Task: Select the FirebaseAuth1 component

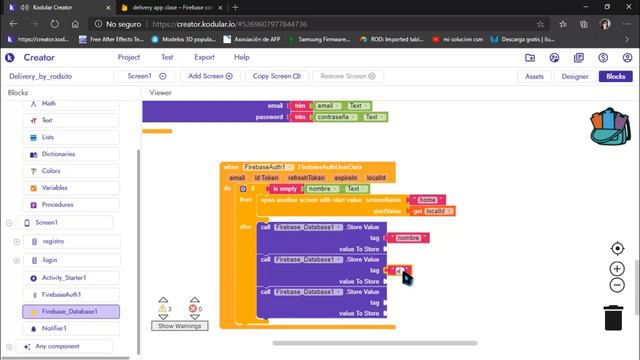Action: [x=71, y=294]
